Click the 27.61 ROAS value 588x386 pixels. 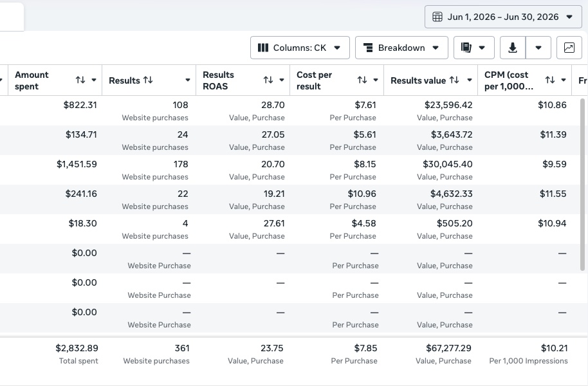[274, 224]
